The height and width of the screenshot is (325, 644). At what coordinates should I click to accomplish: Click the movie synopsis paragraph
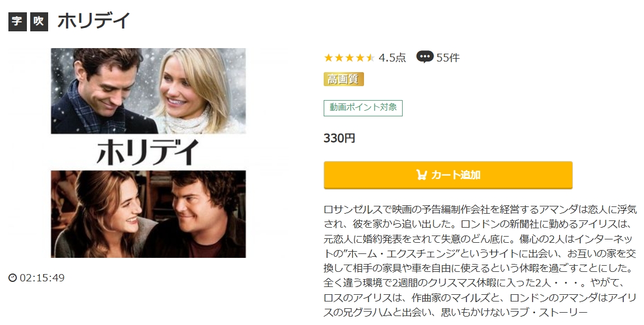tap(480, 261)
